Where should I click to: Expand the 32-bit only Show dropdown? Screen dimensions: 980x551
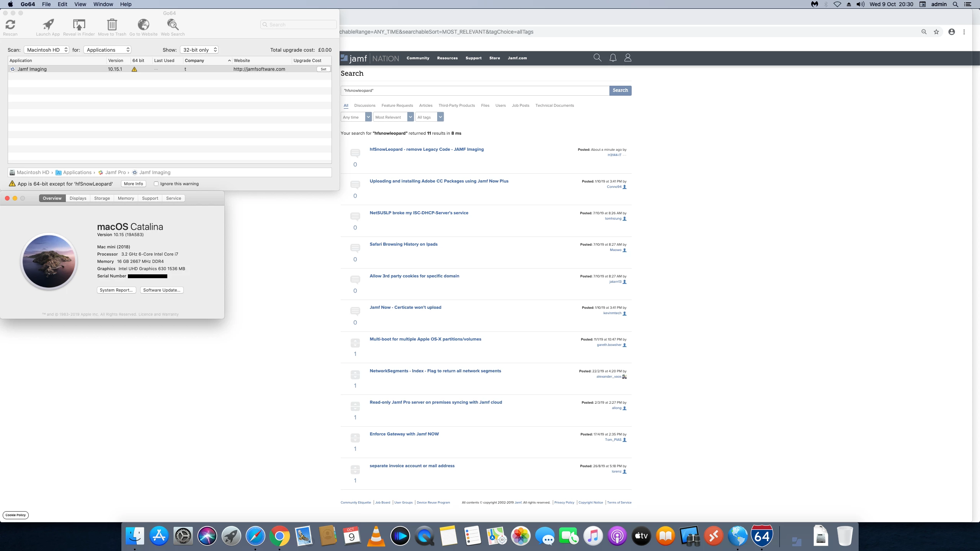199,50
